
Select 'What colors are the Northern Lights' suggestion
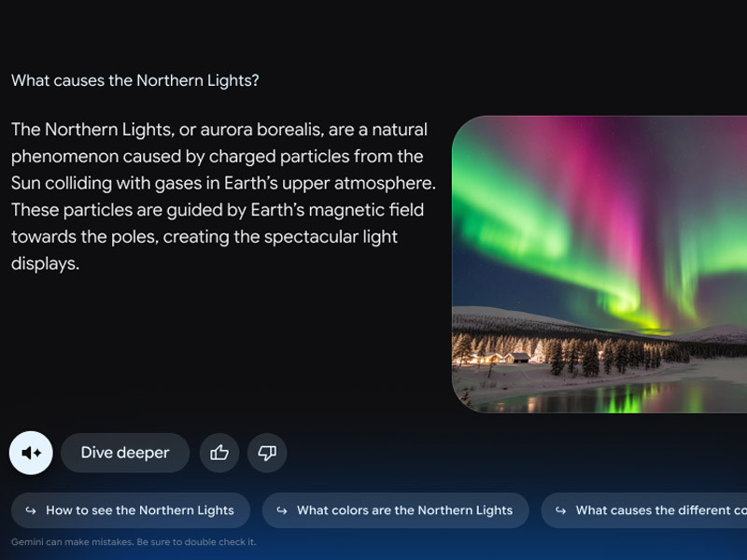[x=395, y=511]
